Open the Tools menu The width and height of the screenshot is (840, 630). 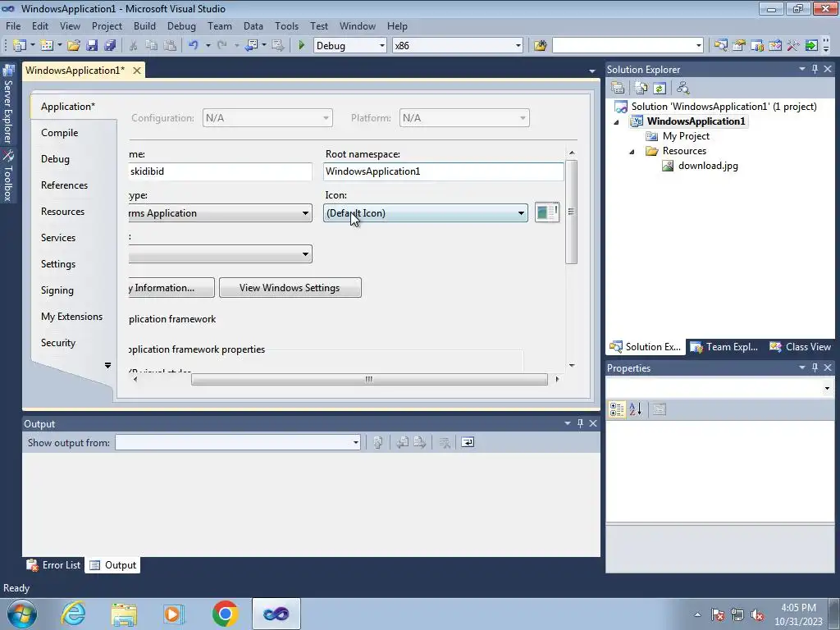tap(286, 25)
